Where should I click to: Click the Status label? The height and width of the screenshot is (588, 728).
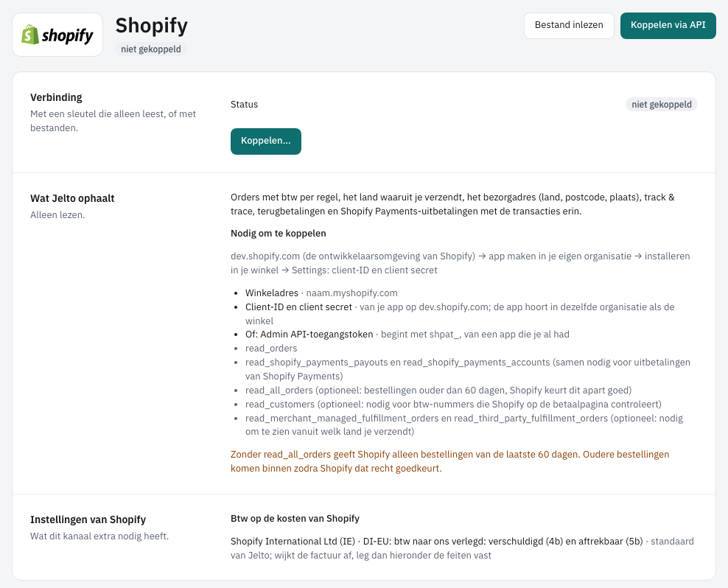244,105
